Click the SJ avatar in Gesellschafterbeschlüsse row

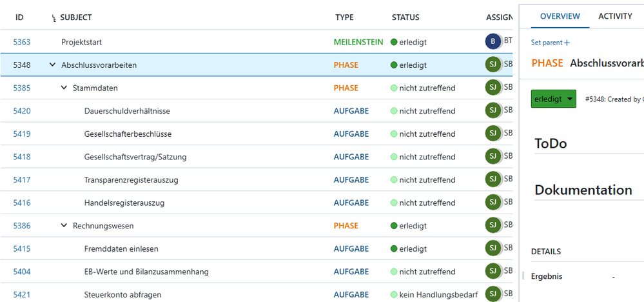coord(493,134)
